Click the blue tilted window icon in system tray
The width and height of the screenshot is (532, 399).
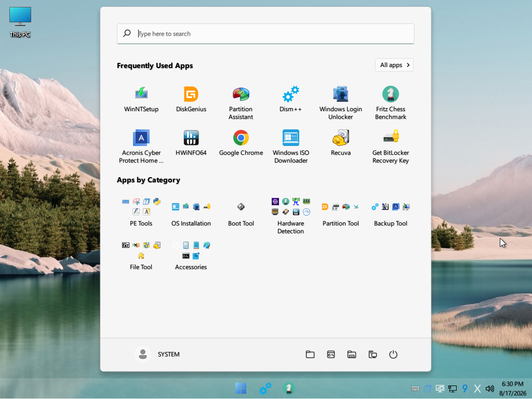coord(428,389)
